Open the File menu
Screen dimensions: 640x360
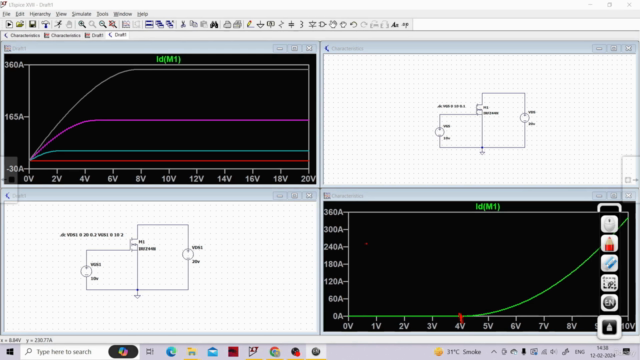click(x=7, y=14)
